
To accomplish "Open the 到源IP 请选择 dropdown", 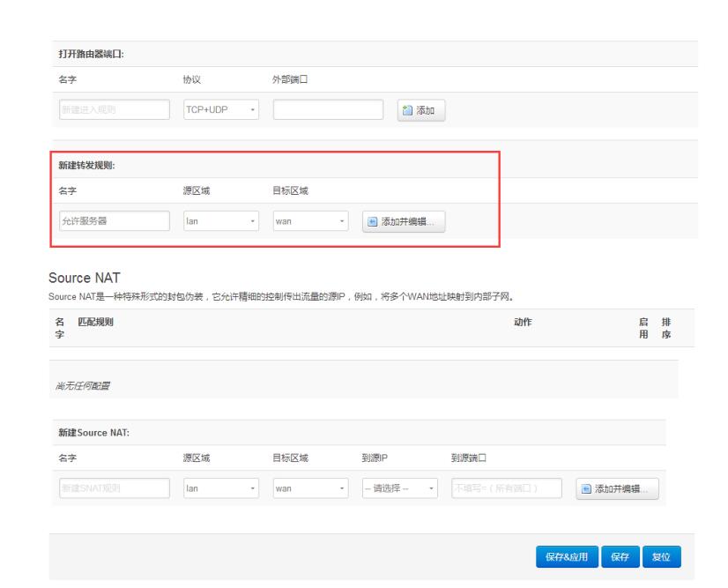I will point(400,488).
